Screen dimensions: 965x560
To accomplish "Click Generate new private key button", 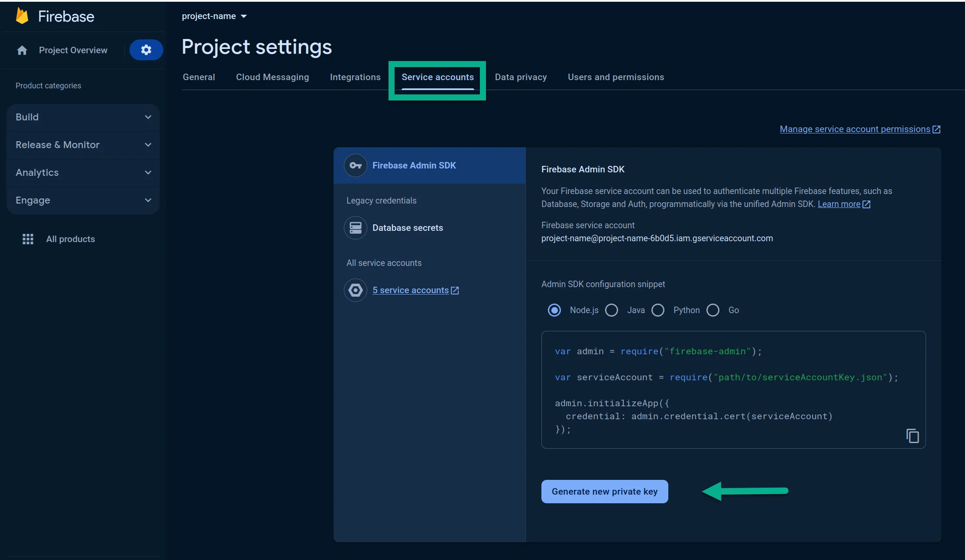I will (x=604, y=492).
